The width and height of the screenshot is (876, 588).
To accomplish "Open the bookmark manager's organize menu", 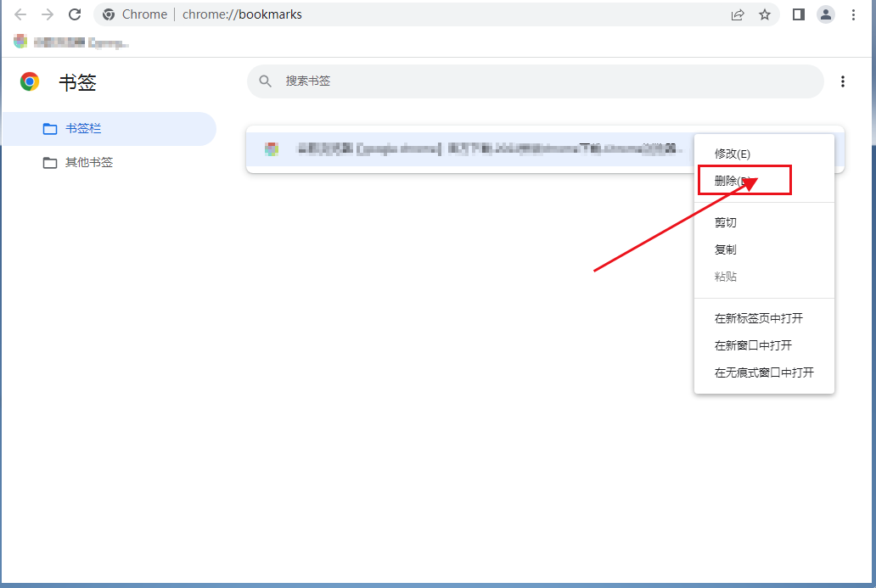I will (843, 81).
